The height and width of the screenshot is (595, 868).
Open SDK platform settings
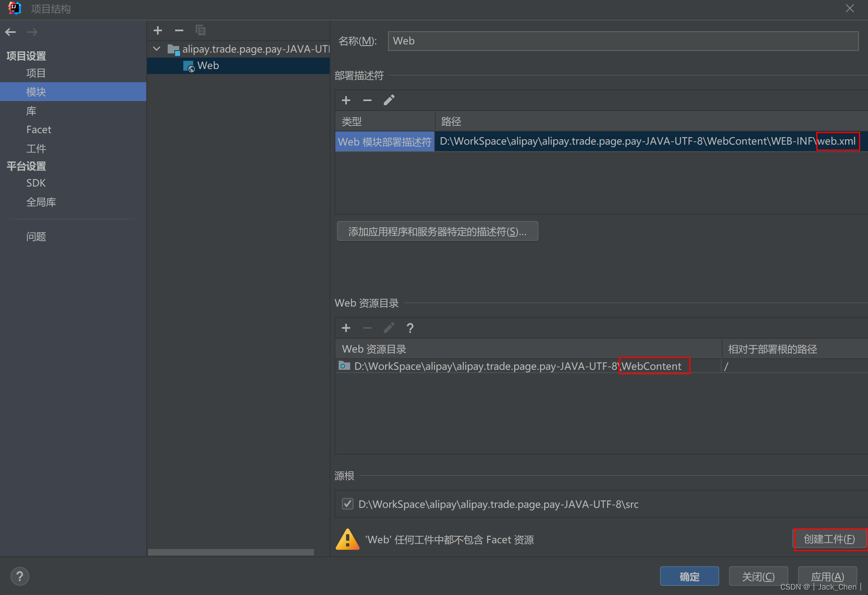click(x=36, y=183)
